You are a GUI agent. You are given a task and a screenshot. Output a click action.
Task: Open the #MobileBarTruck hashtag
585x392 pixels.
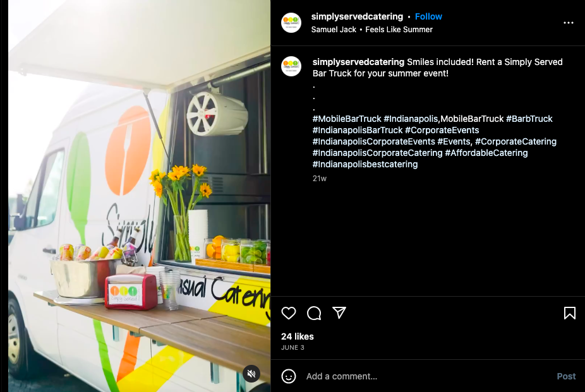pyautogui.click(x=347, y=119)
